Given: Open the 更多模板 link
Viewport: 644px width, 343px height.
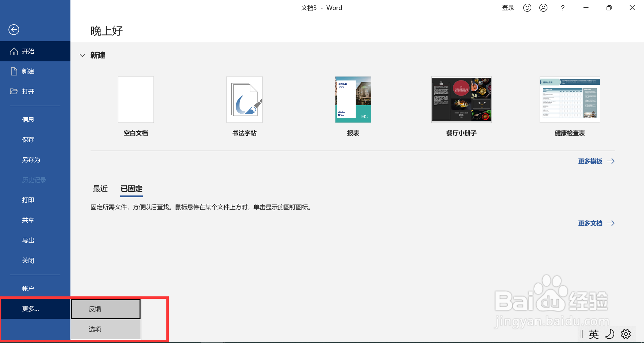Looking at the screenshot, I should (x=590, y=161).
